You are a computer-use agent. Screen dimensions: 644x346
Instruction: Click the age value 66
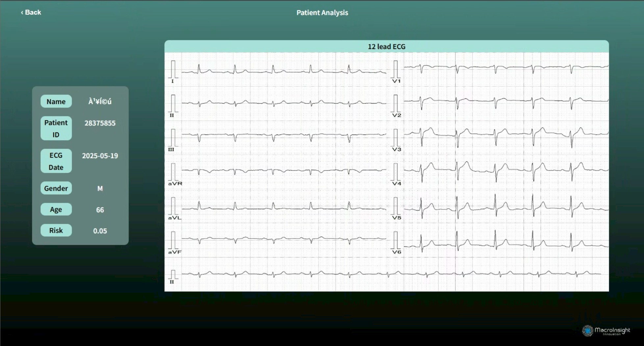tap(100, 210)
